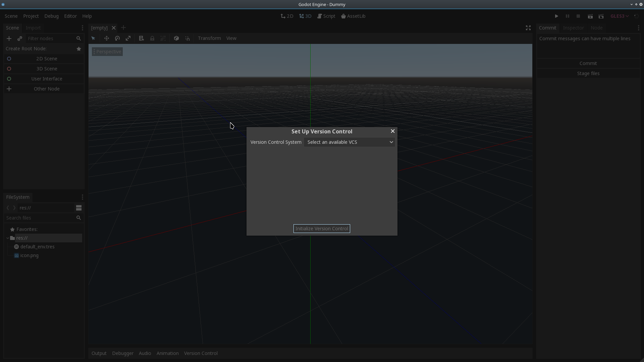Click the Initialize Version Control button

[322, 228]
